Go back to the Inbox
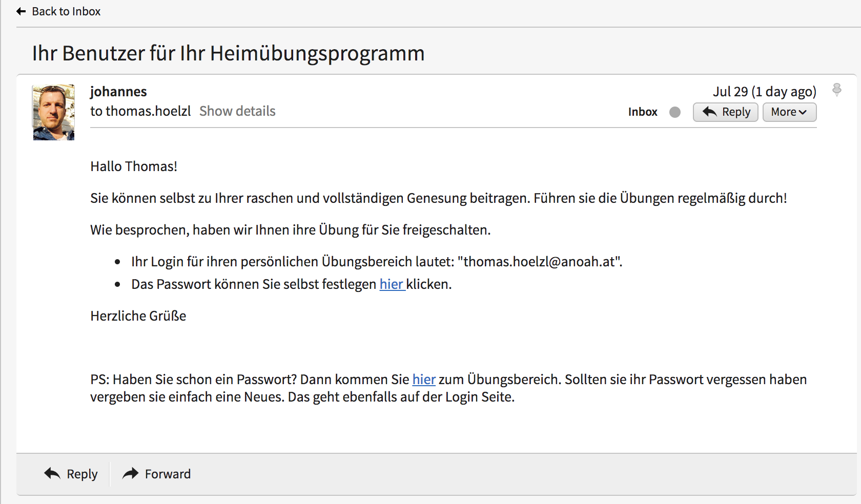This screenshot has width=861, height=504. tap(66, 11)
